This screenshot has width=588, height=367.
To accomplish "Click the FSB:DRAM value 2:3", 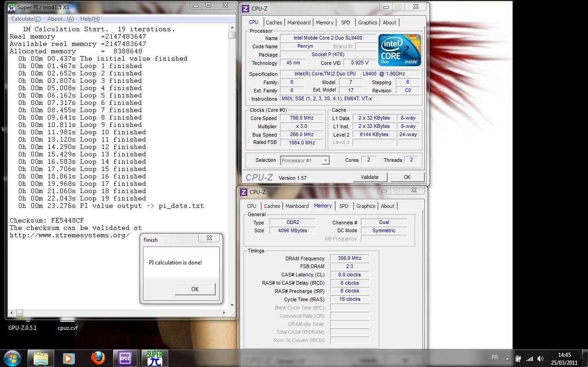I will point(349,266).
